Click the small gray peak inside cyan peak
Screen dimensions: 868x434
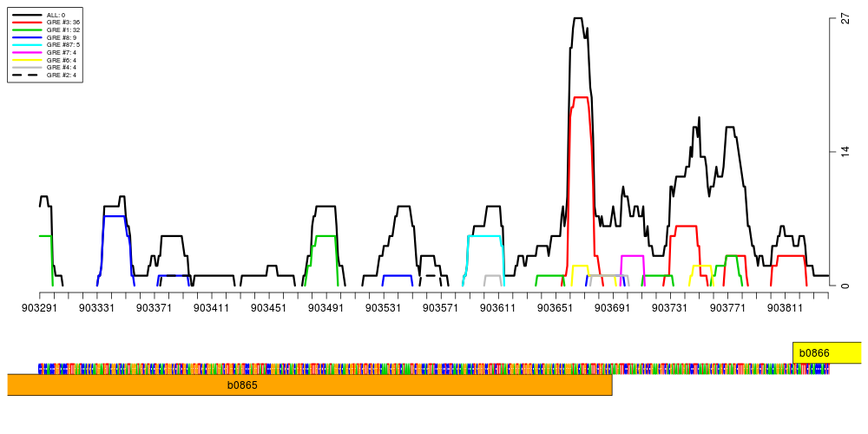(x=493, y=276)
